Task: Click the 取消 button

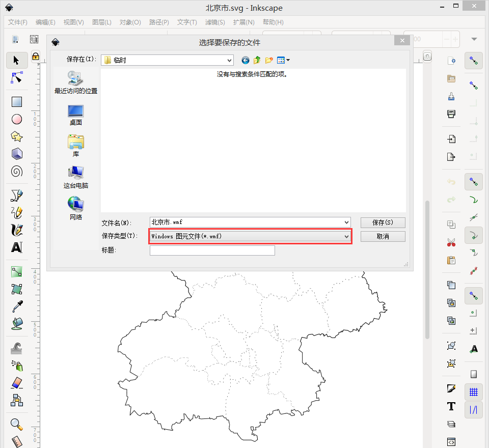Action: pyautogui.click(x=383, y=236)
